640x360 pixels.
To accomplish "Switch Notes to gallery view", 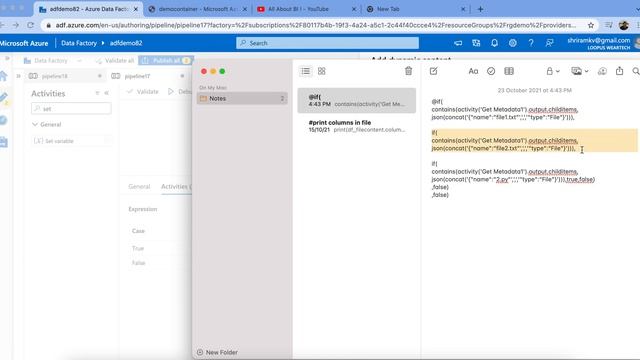I will 322,71.
